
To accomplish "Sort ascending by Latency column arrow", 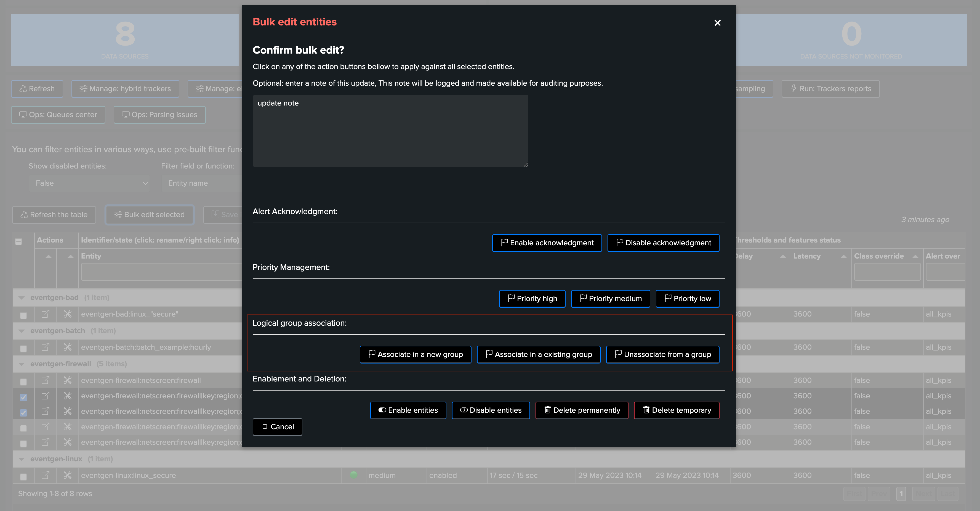I will [843, 256].
